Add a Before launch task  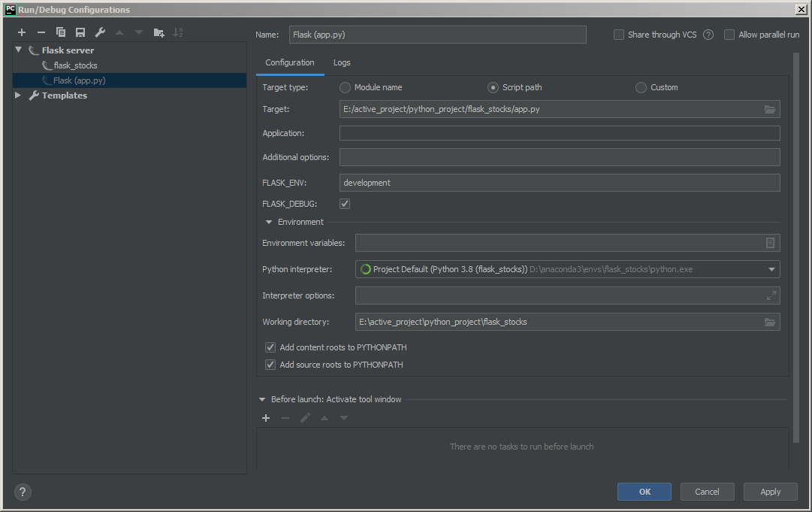coord(266,418)
